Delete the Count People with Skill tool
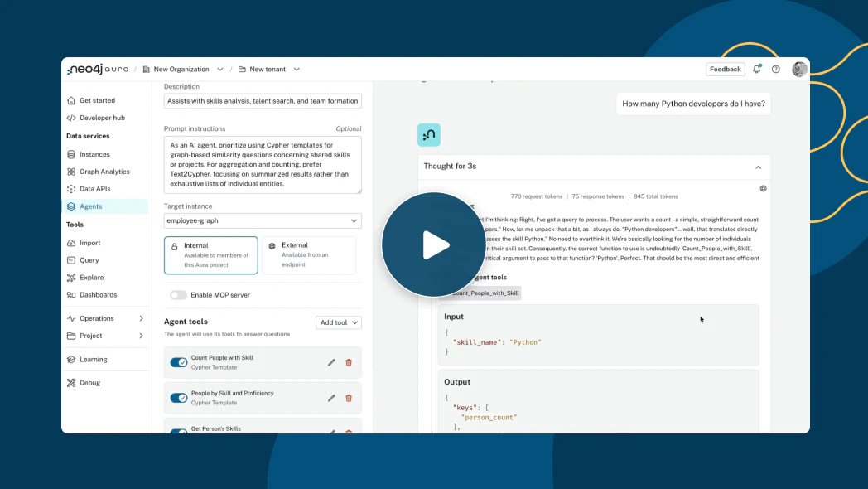Screen dimensions: 868x489 pyautogui.click(x=349, y=362)
